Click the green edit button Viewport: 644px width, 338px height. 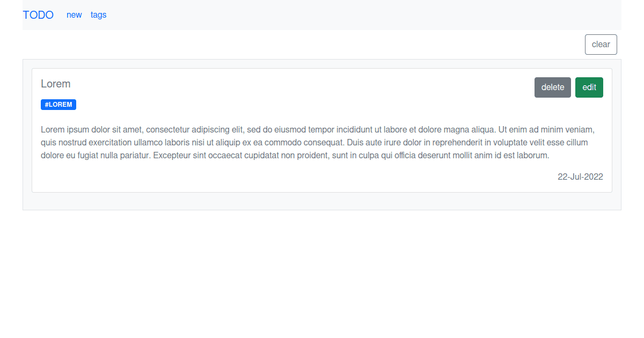[589, 87]
